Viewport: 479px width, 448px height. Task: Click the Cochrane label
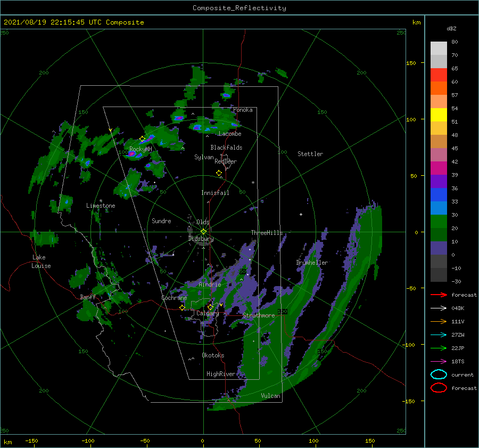click(x=174, y=298)
